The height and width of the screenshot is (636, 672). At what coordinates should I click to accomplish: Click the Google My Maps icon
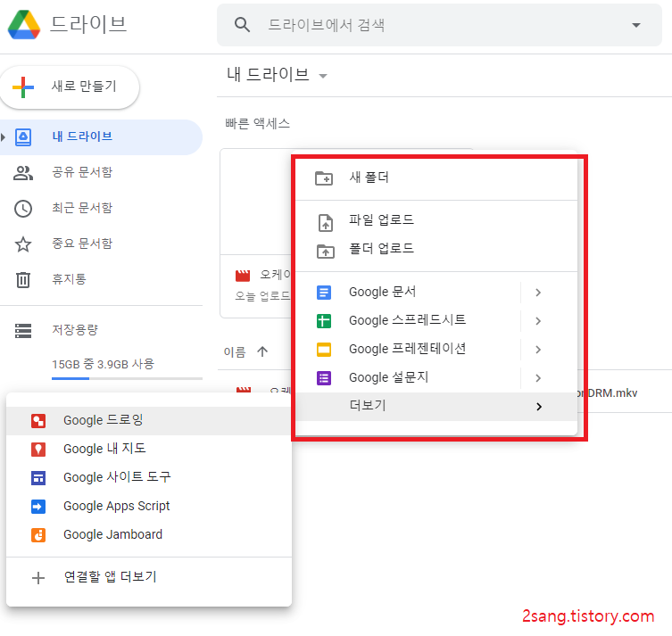(38, 450)
